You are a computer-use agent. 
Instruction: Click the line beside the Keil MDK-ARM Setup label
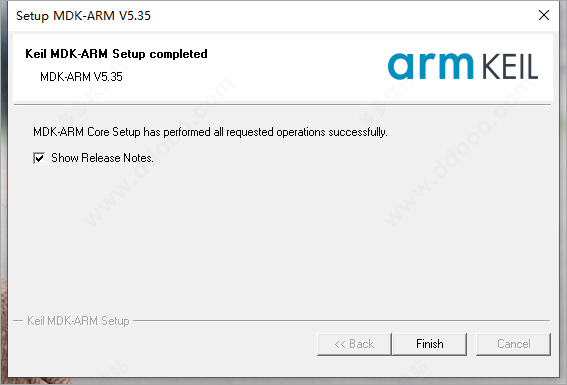pos(341,320)
